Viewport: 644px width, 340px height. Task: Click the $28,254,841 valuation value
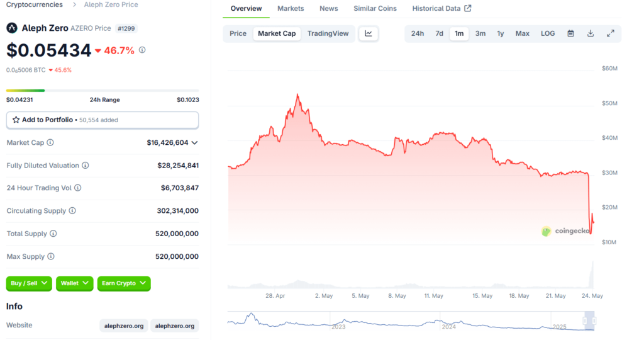(x=178, y=165)
